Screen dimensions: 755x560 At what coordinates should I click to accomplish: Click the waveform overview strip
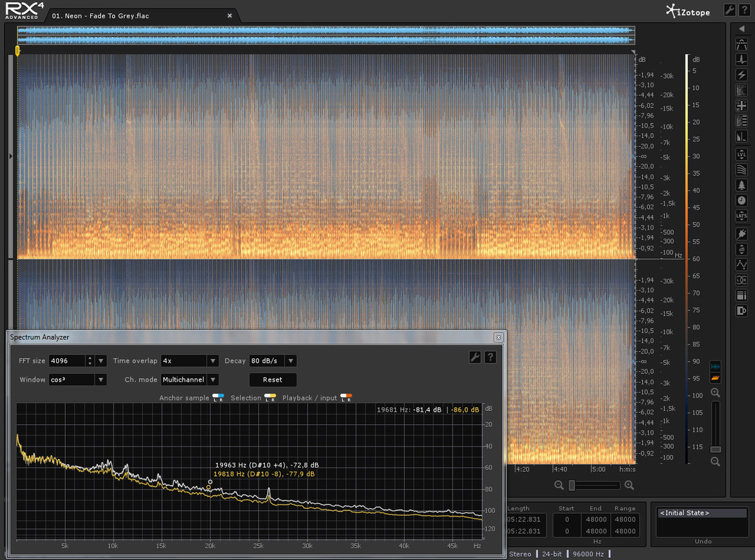click(x=326, y=36)
